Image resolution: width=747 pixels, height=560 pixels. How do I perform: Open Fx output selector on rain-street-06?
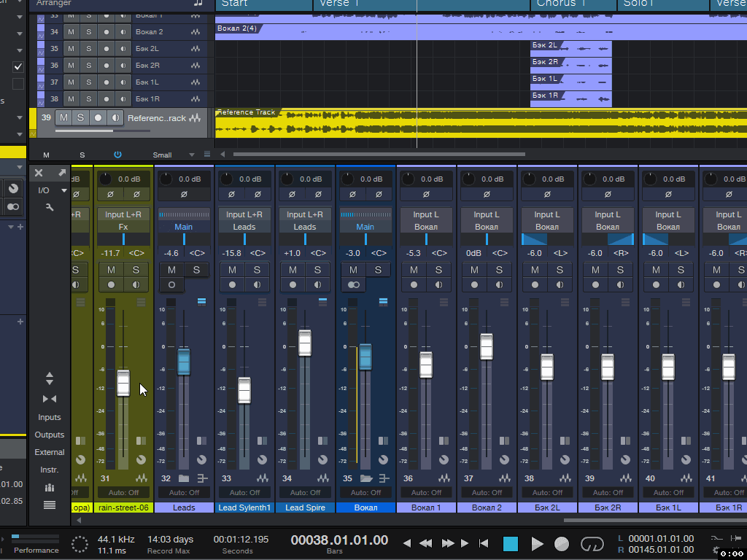point(123,227)
